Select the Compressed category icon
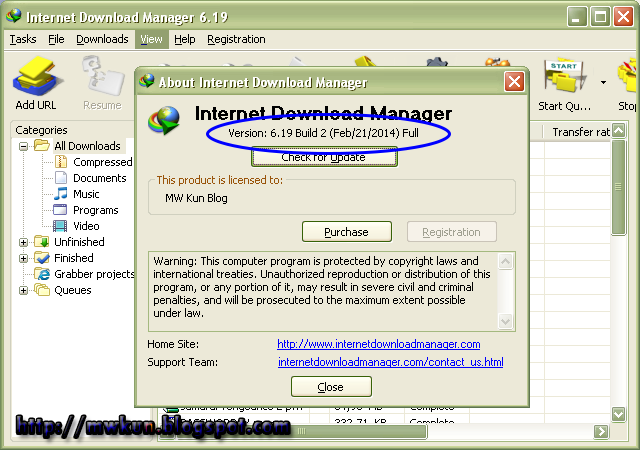The image size is (640, 450). (61, 162)
